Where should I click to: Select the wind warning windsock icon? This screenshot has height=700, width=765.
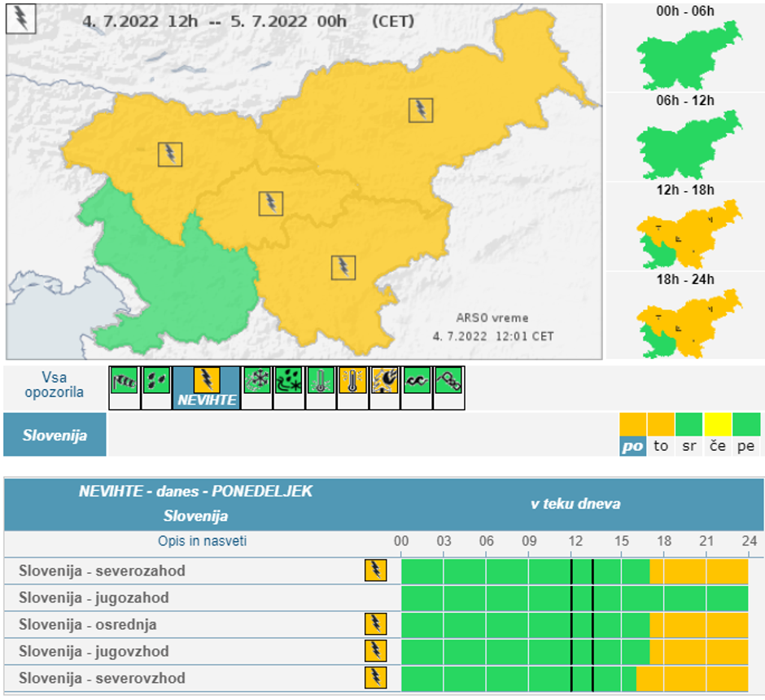pyautogui.click(x=125, y=380)
